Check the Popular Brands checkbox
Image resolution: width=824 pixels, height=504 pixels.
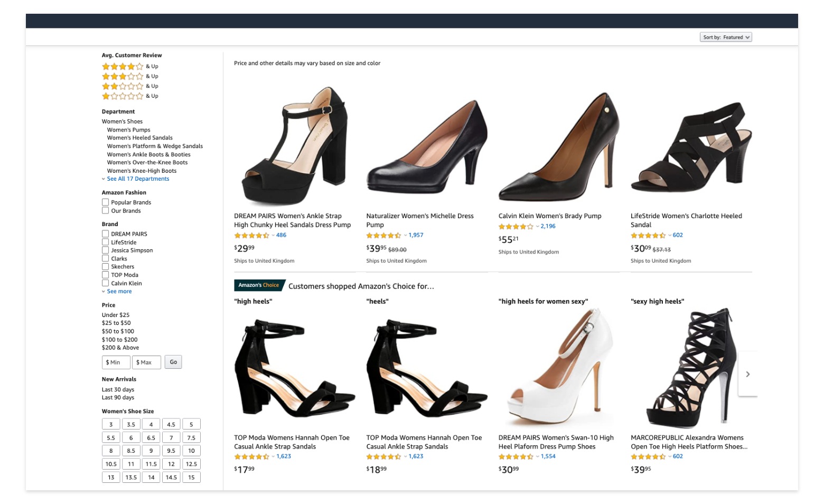[x=105, y=202]
